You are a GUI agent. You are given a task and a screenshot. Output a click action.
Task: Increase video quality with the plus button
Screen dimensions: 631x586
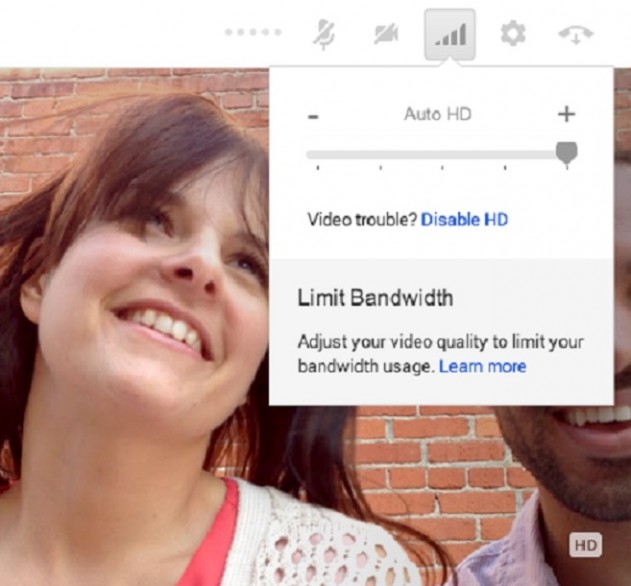pos(566,114)
